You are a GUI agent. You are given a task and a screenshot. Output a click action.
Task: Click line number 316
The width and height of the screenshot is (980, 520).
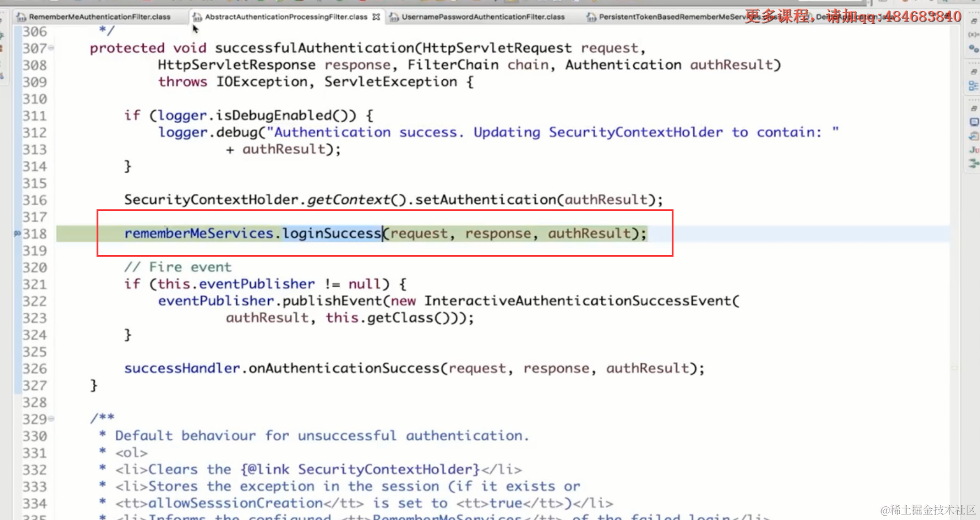coord(35,200)
